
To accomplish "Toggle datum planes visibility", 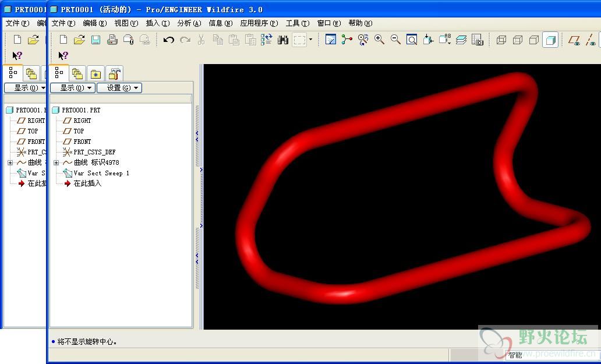I will 574,40.
